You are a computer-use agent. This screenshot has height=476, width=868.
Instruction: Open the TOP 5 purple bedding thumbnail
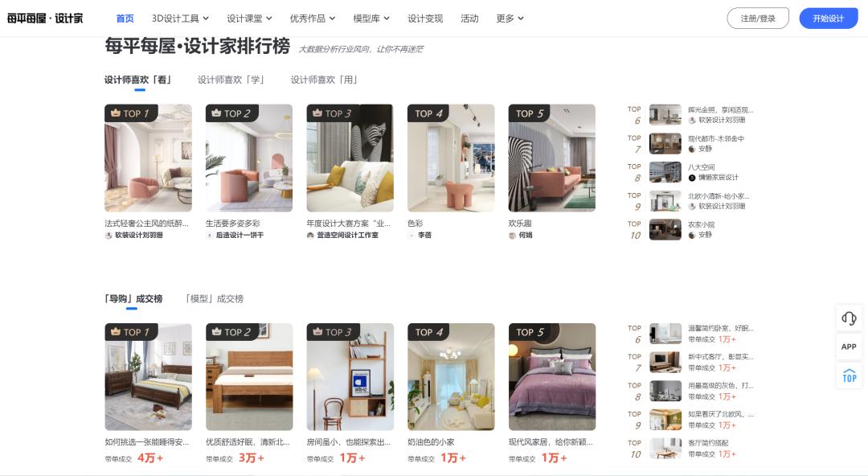(552, 377)
